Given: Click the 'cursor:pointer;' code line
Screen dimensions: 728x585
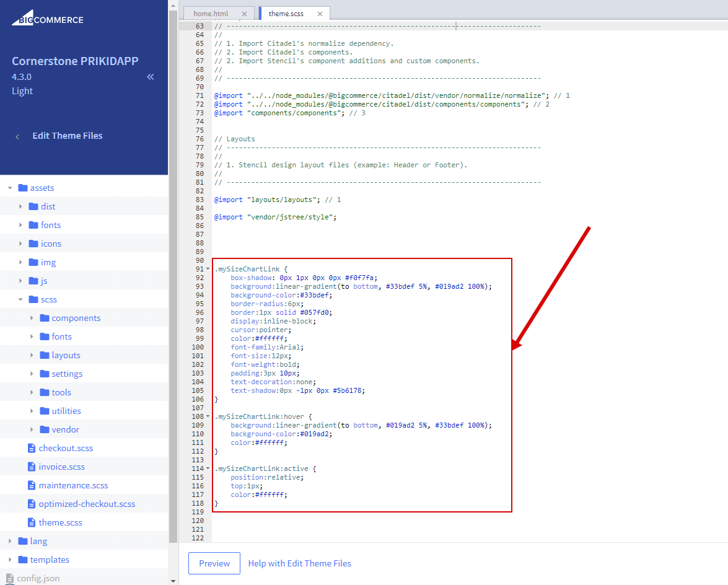Looking at the screenshot, I should coord(261,330).
